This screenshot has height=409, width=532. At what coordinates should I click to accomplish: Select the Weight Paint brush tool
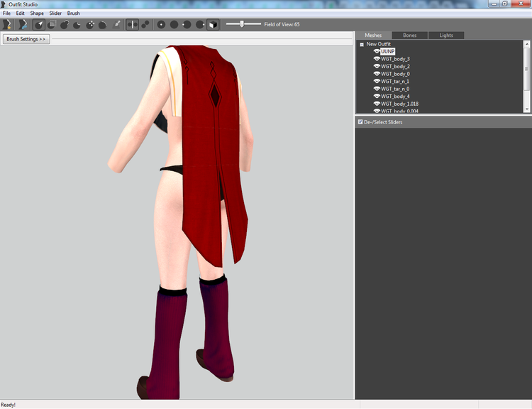[116, 24]
